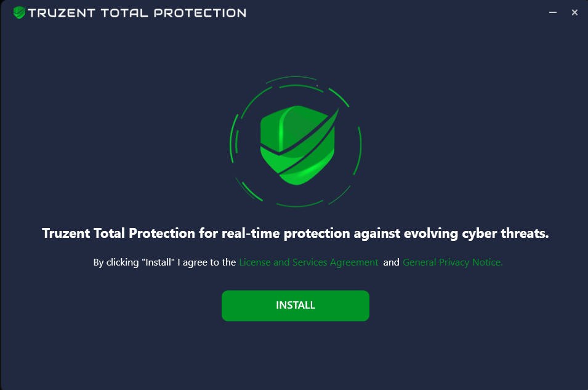Click the TRUZENT TOTAL PROTECTION title text
This screenshot has height=390, width=588.
(137, 13)
